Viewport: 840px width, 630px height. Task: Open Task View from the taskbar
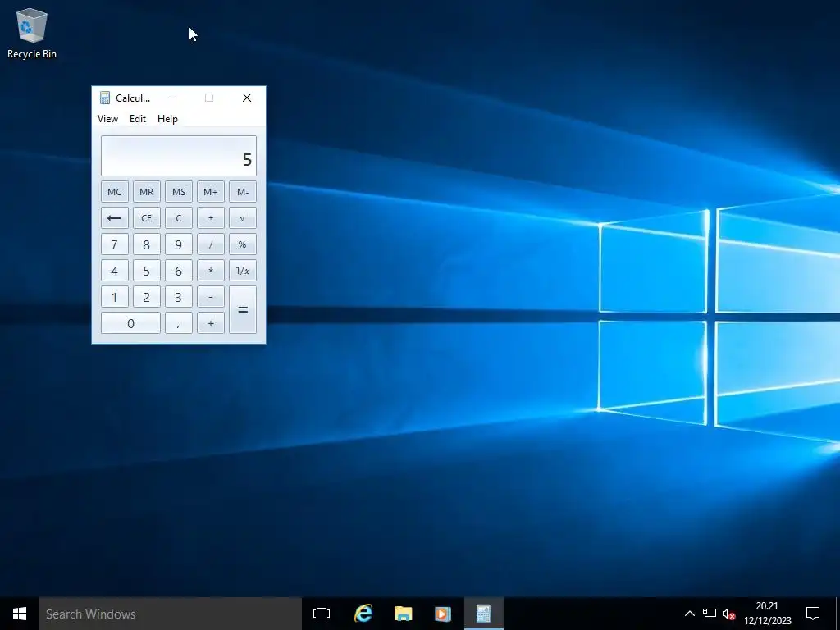point(322,614)
